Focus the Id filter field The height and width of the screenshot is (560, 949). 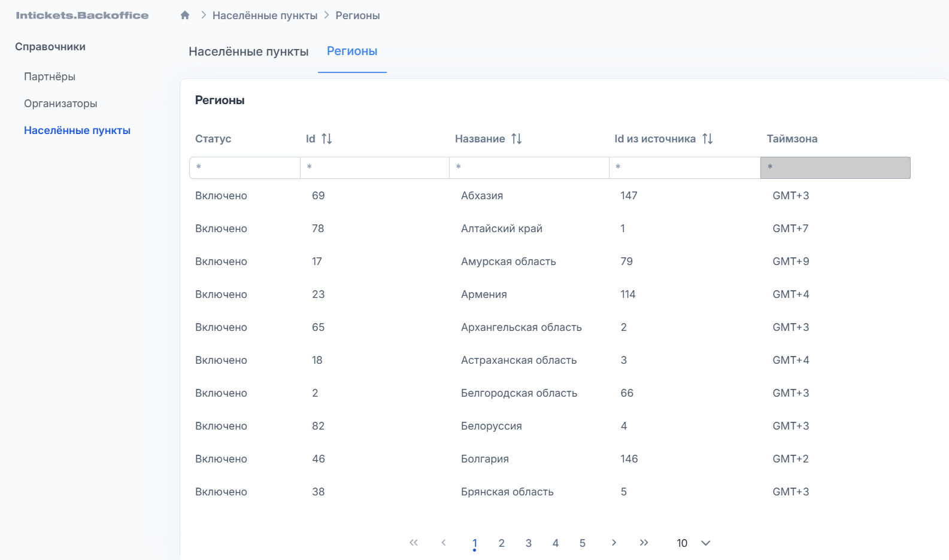(375, 168)
